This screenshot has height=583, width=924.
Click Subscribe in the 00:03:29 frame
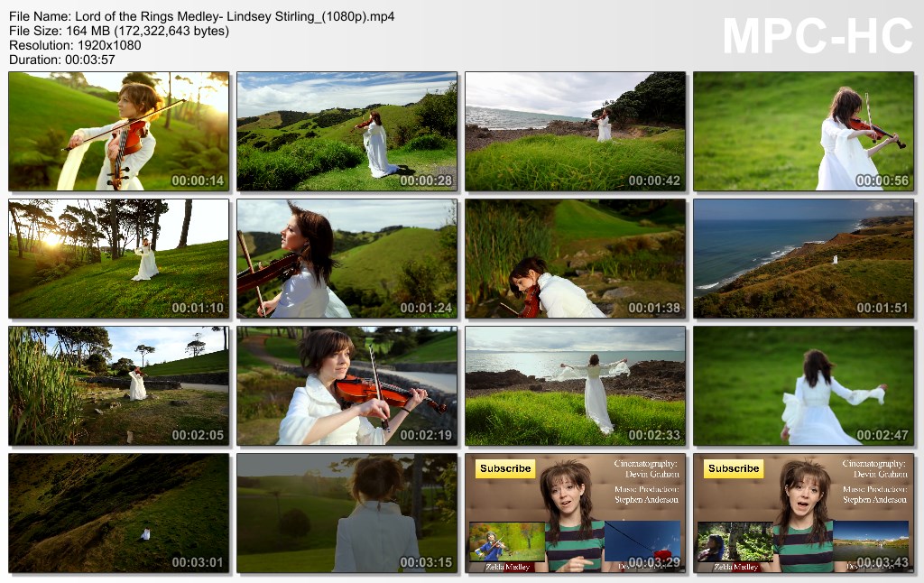(505, 468)
